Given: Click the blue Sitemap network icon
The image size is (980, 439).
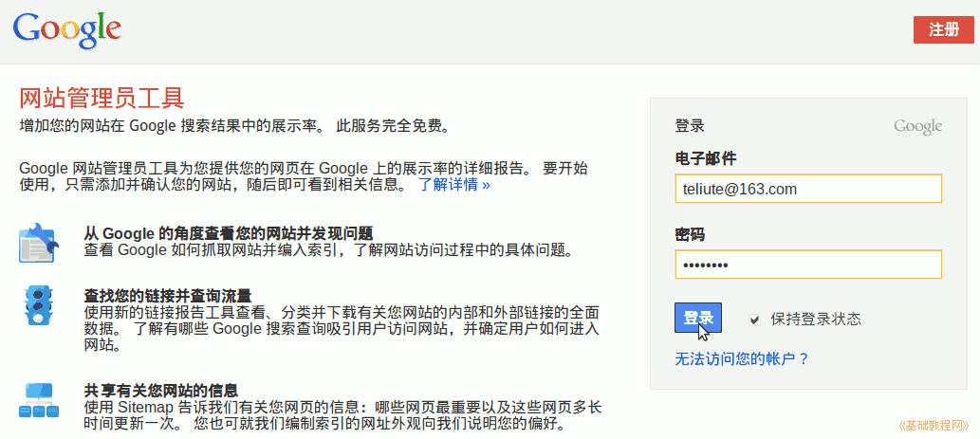Looking at the screenshot, I should coord(38,401).
